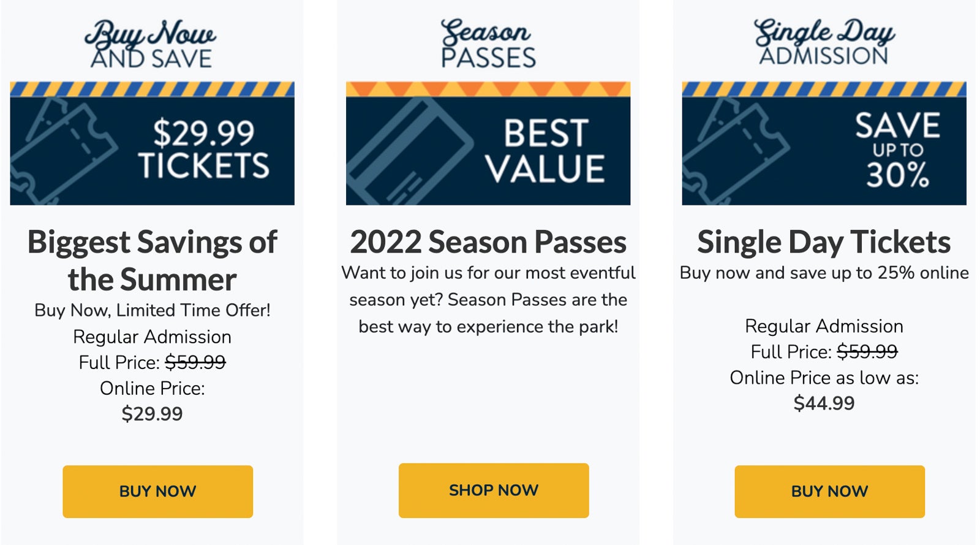
Task: Click the Buy Now And Save script title
Action: pos(151,43)
